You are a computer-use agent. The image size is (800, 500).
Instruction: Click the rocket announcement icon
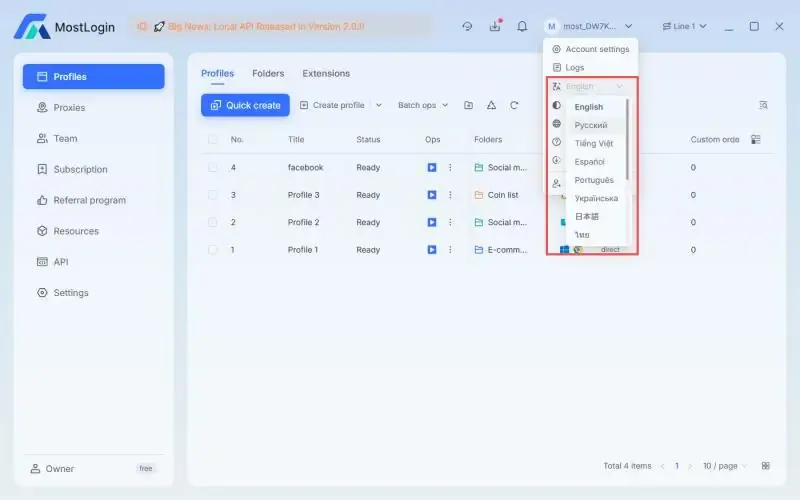point(159,26)
